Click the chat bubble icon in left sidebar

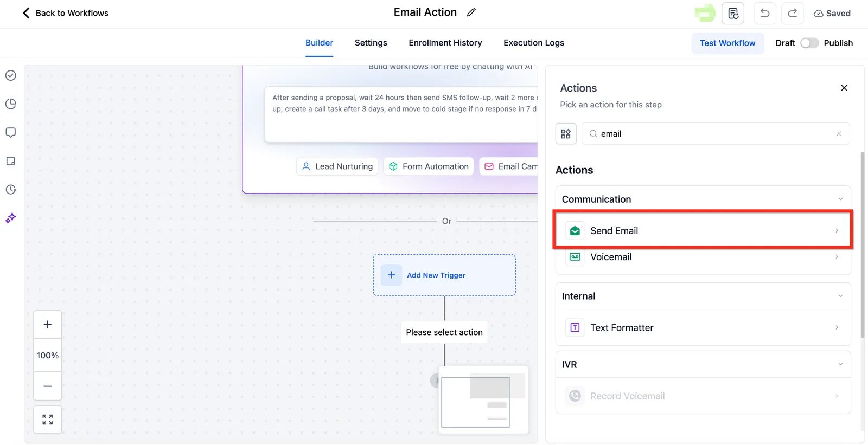(x=11, y=132)
